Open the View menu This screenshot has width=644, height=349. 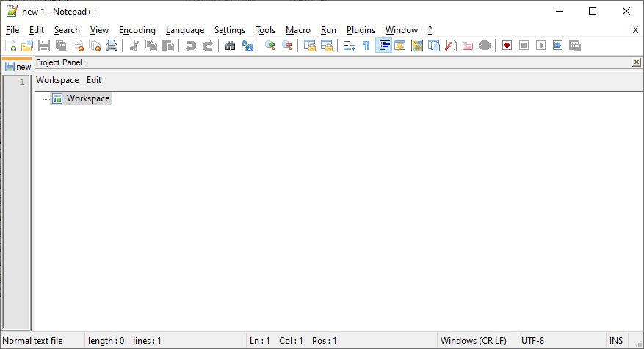click(x=99, y=30)
